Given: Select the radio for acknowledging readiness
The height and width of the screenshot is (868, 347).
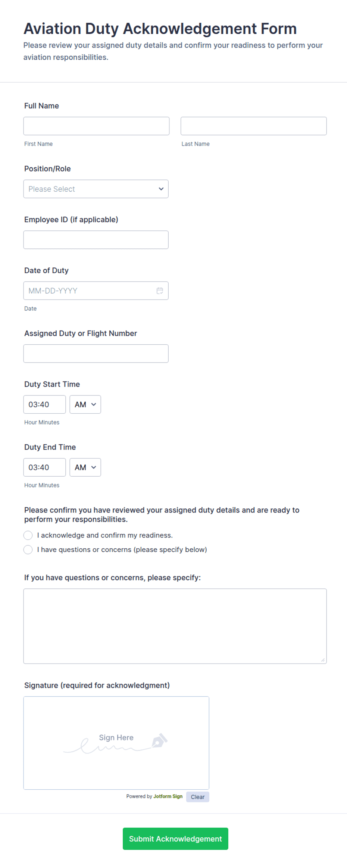Looking at the screenshot, I should (x=28, y=535).
